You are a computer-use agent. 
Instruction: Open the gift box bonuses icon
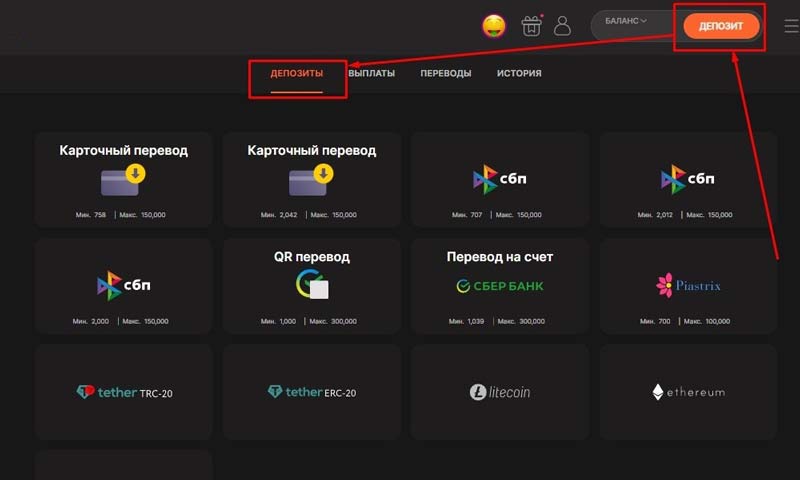coord(531,26)
